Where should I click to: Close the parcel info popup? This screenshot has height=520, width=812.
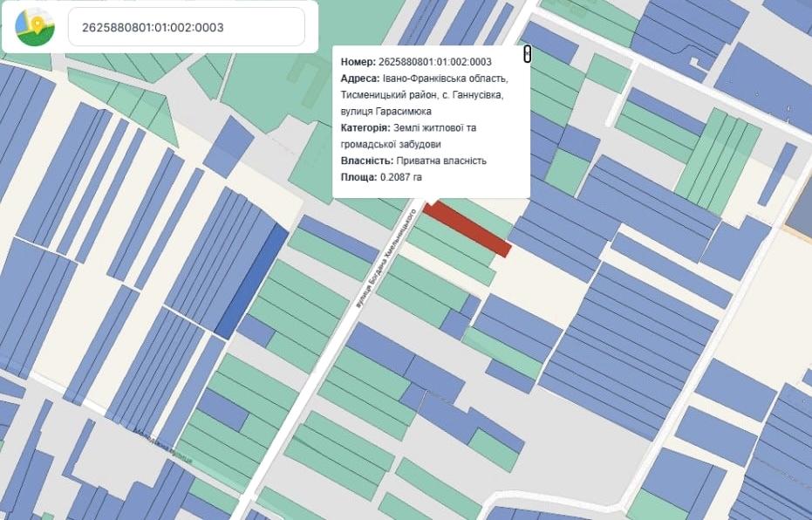pos(527,54)
